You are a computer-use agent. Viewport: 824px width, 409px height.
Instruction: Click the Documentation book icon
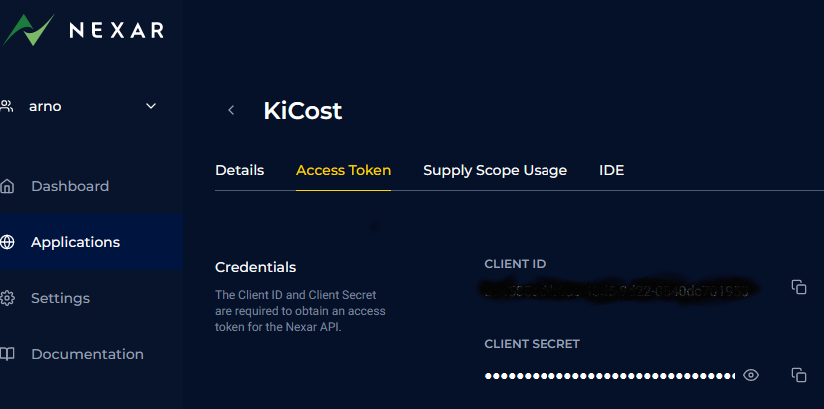pyautogui.click(x=7, y=354)
